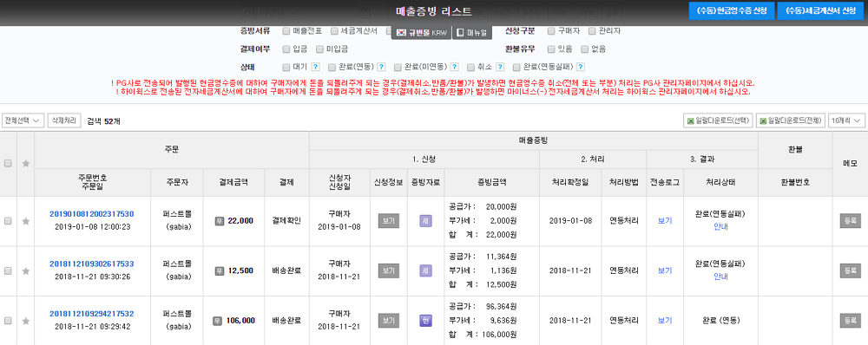This screenshot has width=868, height=345.
Task: Click 등록 memo button for first order
Action: 850,221
